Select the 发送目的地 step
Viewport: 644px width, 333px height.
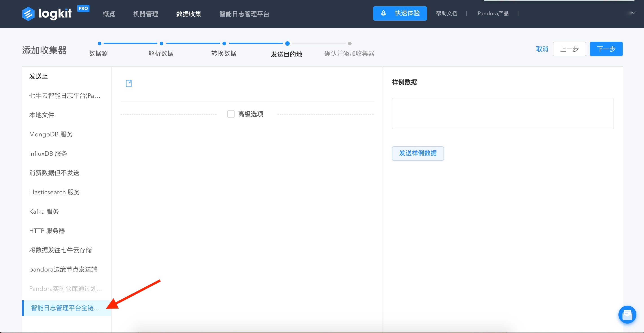(287, 54)
